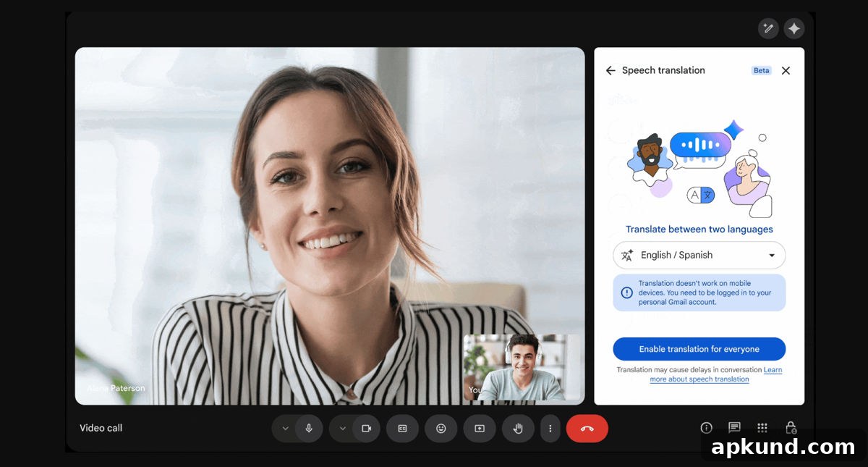Viewport: 868px width, 467px height.
Task: Go back from Speech translation panel
Action: point(610,70)
